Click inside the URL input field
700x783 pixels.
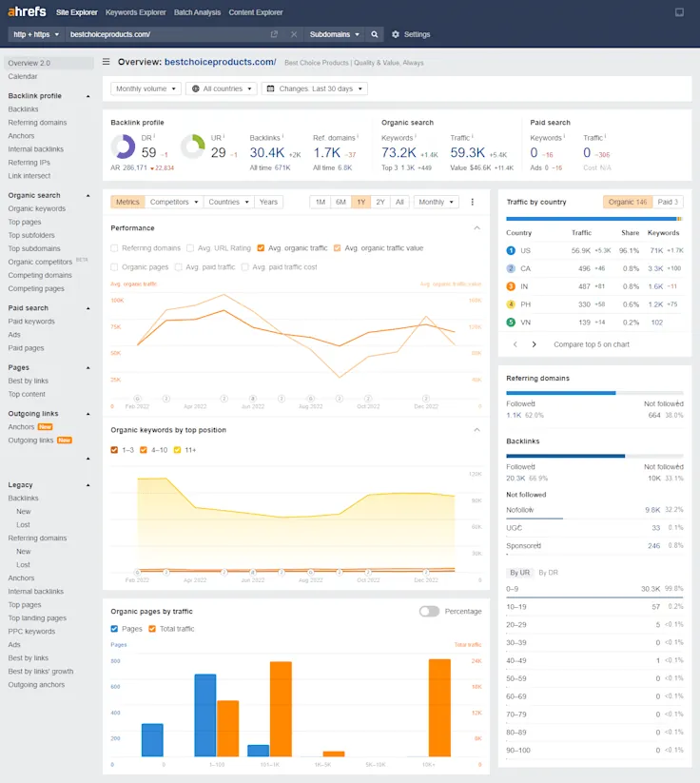[167, 34]
